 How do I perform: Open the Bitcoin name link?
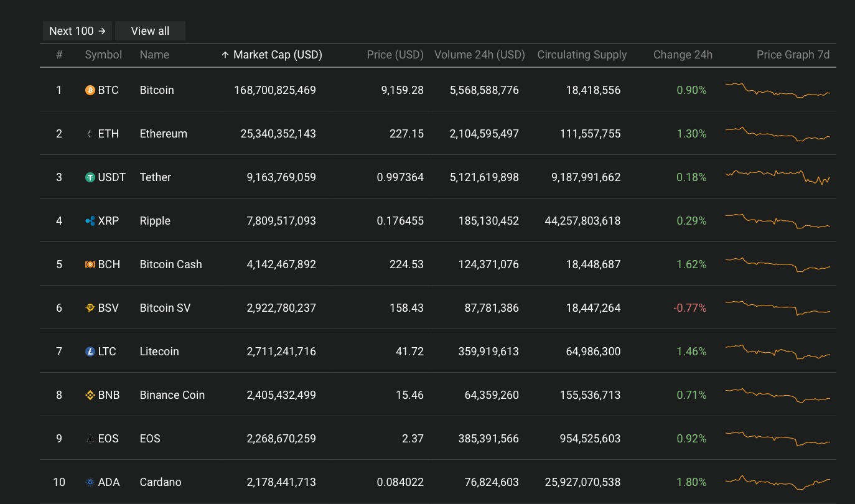tap(157, 90)
